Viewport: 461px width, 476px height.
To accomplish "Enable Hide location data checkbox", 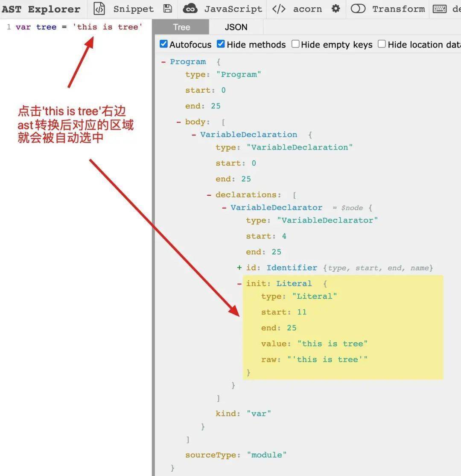I will (x=382, y=44).
